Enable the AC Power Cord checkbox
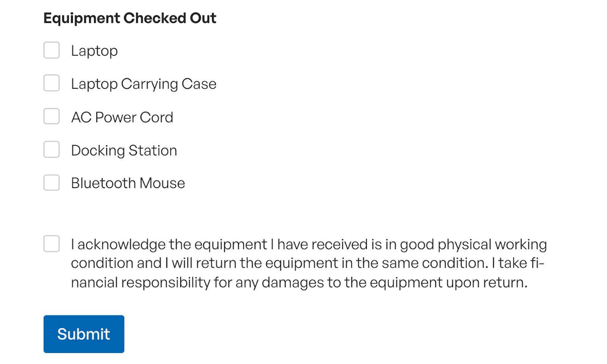Image resolution: width=607 pixels, height=364 pixels. (x=52, y=116)
